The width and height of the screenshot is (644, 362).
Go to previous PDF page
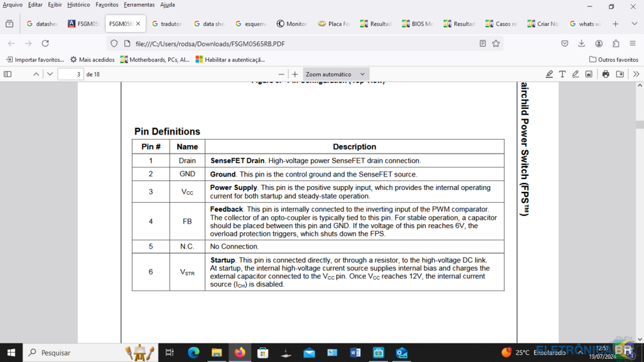36,74
